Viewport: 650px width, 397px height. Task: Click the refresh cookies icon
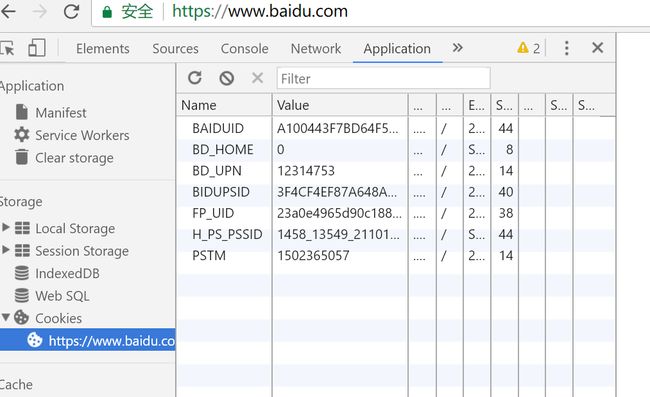tap(194, 78)
